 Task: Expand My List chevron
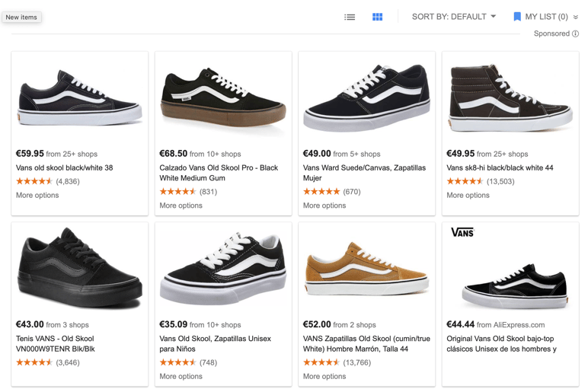click(576, 17)
